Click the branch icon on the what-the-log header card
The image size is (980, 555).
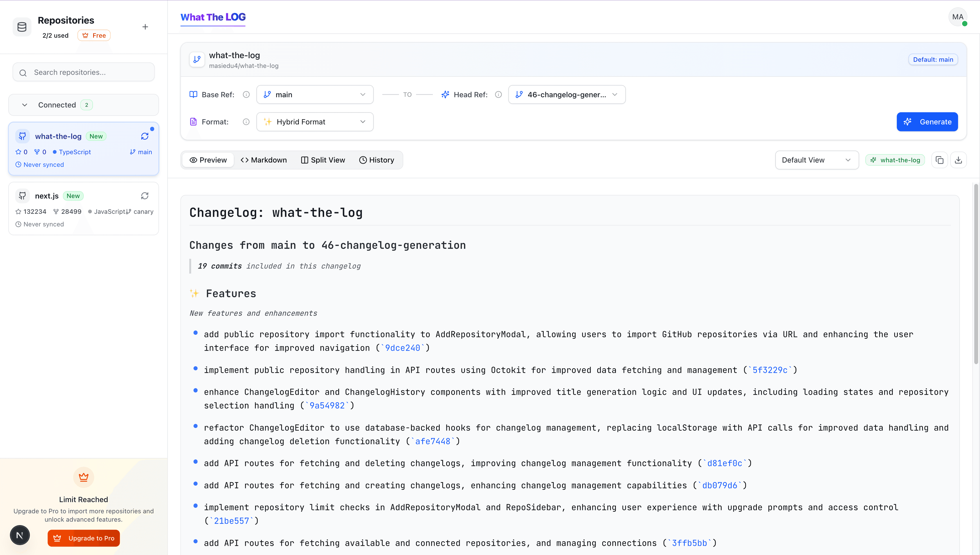point(197,59)
